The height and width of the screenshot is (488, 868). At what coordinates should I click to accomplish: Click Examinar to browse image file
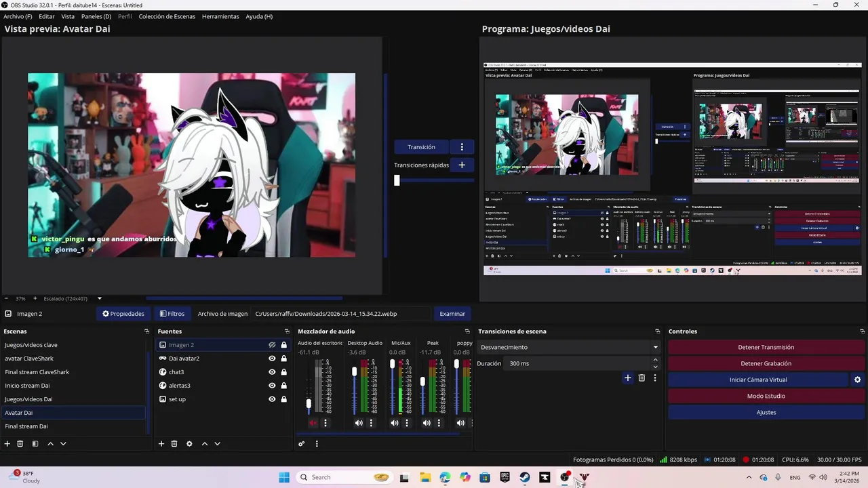point(452,314)
